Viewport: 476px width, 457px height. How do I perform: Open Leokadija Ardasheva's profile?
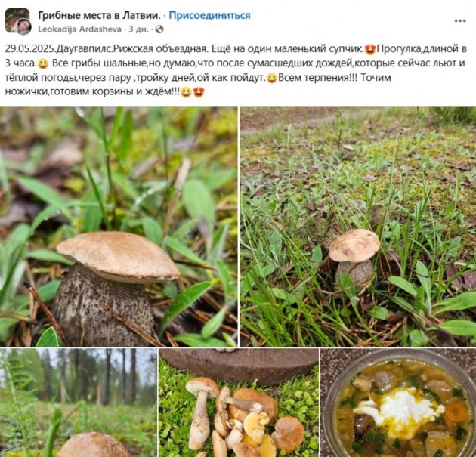79,29
